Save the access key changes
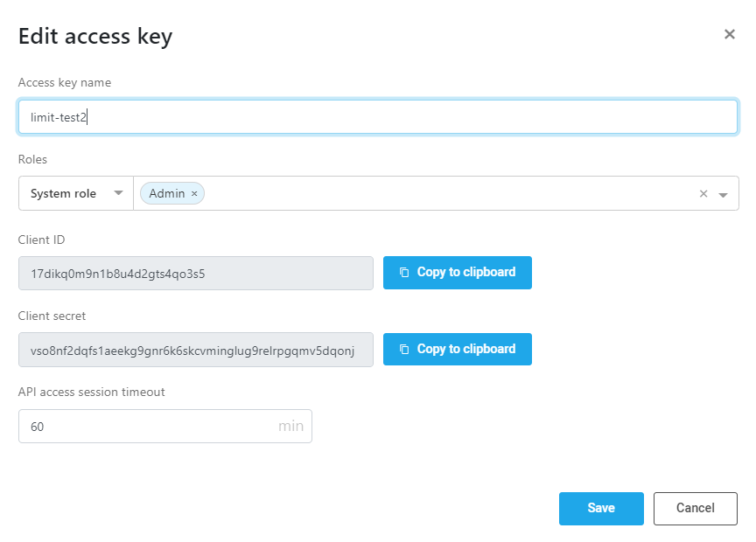 click(601, 508)
